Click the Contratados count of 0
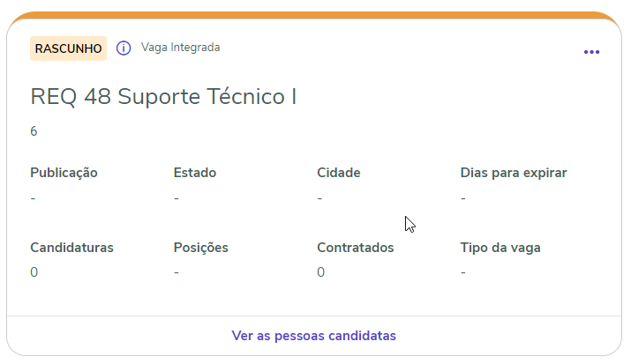 [321, 272]
